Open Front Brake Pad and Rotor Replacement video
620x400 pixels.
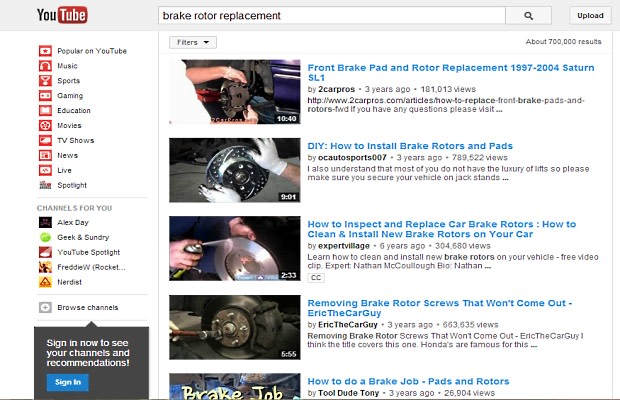pos(451,73)
